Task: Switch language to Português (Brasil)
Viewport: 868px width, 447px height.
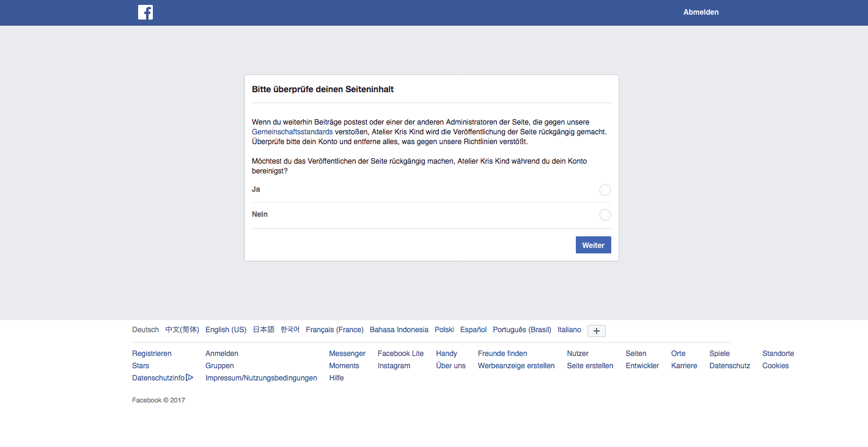Action: [x=522, y=330]
